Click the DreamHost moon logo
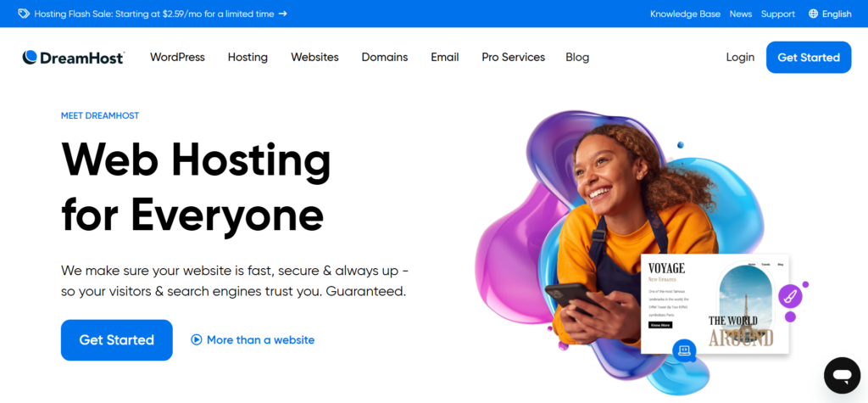The height and width of the screenshot is (403, 868). [30, 57]
